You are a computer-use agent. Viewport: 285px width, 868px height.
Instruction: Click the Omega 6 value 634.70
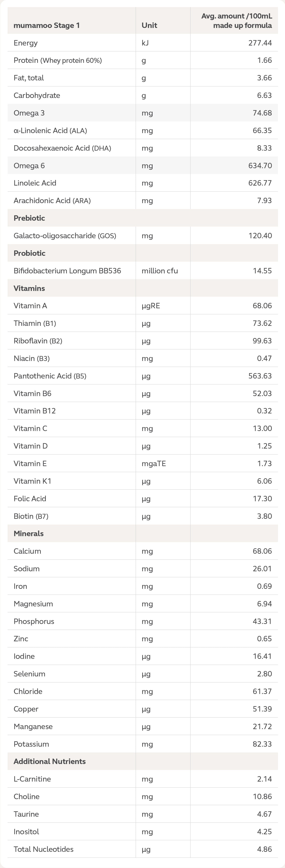260,166
